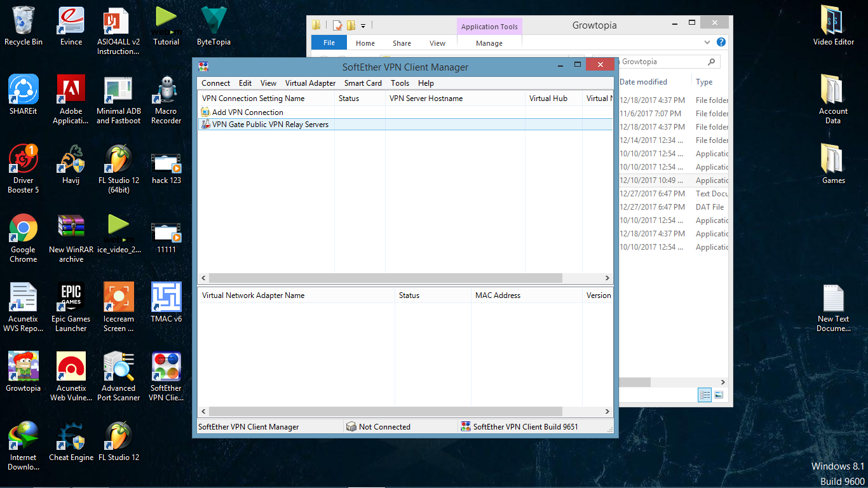This screenshot has width=868, height=488.
Task: Click the Properties icon in Explorer's title bar
Action: pyautogui.click(x=337, y=25)
